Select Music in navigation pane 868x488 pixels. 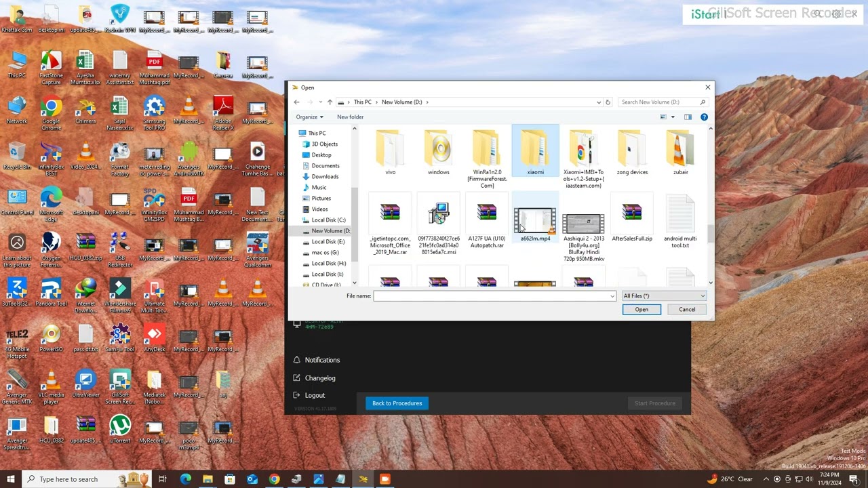point(319,188)
